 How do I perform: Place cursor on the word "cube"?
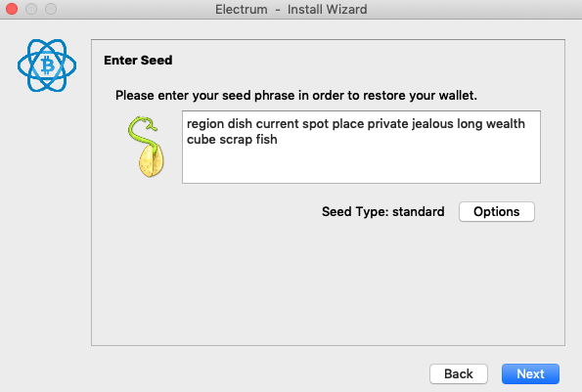[x=201, y=140]
